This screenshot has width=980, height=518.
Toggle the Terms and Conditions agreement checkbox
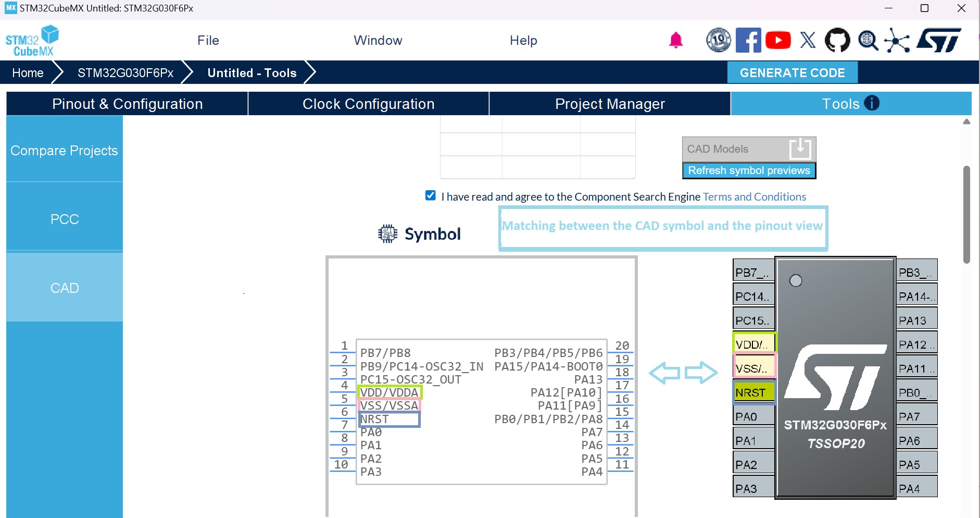(x=431, y=196)
